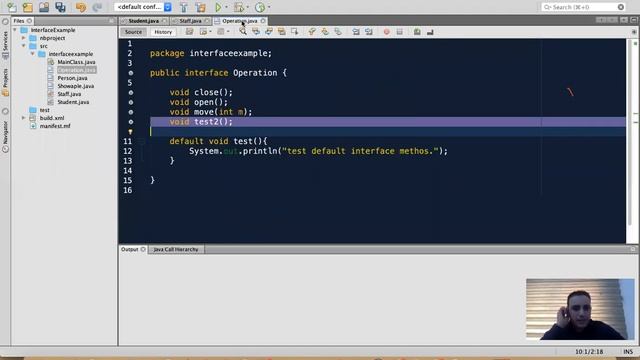This screenshot has width=640, height=360.
Task: Click the light bulb hint on line 10
Action: click(x=131, y=131)
